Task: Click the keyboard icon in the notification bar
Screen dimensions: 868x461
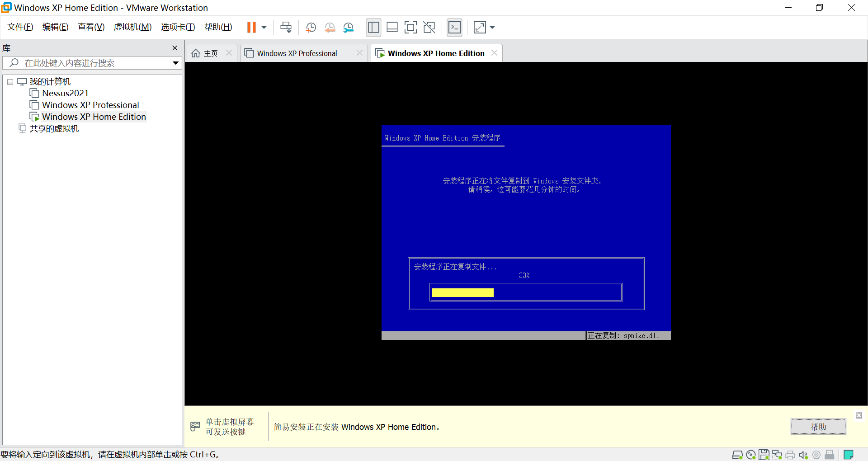Action: (x=195, y=426)
